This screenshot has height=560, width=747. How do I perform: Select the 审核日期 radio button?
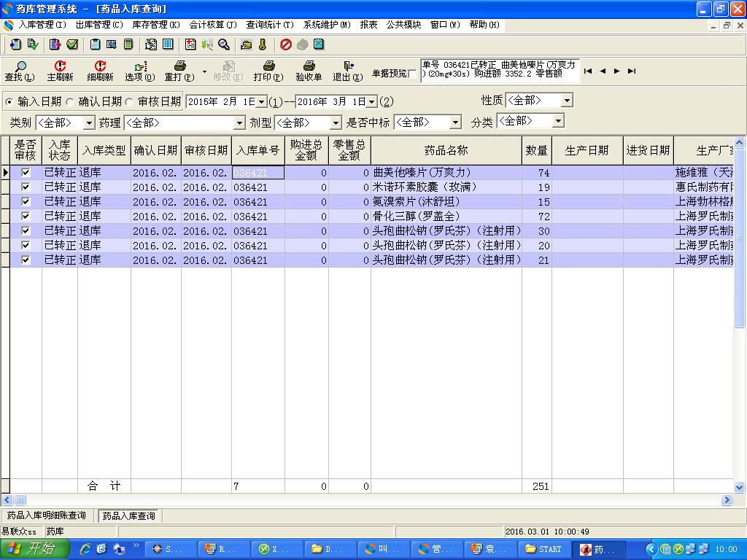129,102
